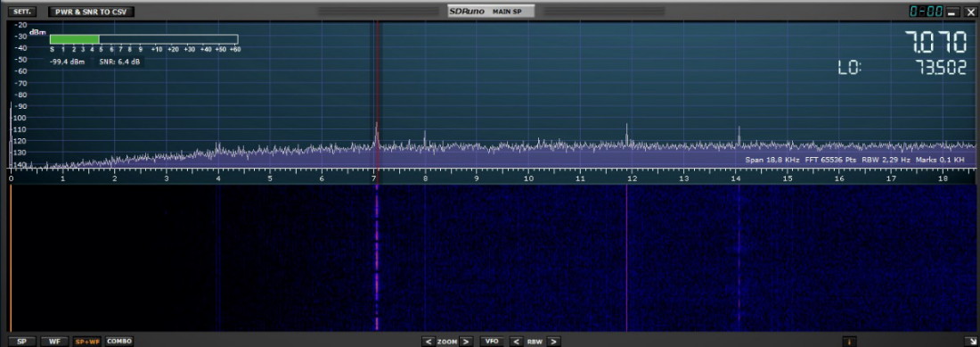This screenshot has height=347, width=980.
Task: Click the VFO centering button
Action: coord(492,342)
